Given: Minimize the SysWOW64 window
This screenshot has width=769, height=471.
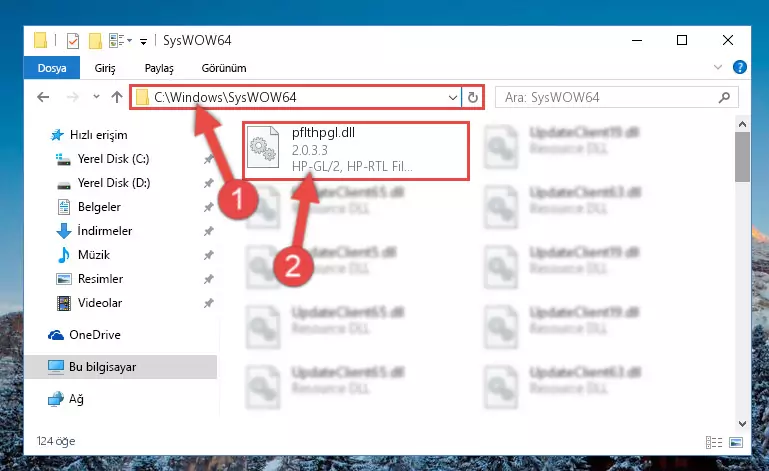Looking at the screenshot, I should tap(637, 40).
